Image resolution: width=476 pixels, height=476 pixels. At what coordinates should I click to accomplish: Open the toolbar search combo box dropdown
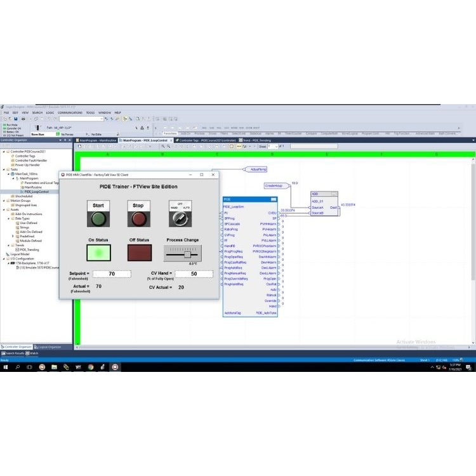coord(102,119)
